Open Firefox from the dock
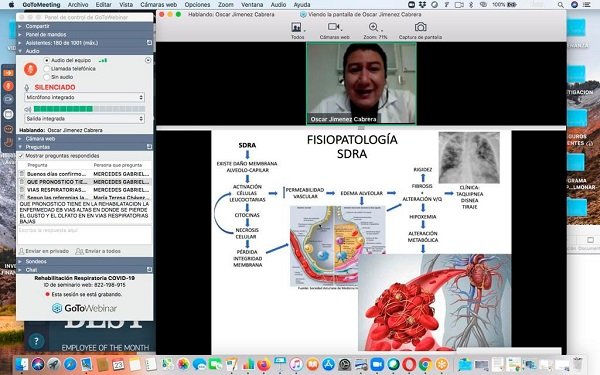Screen dimensions: 600x375 point(263,364)
